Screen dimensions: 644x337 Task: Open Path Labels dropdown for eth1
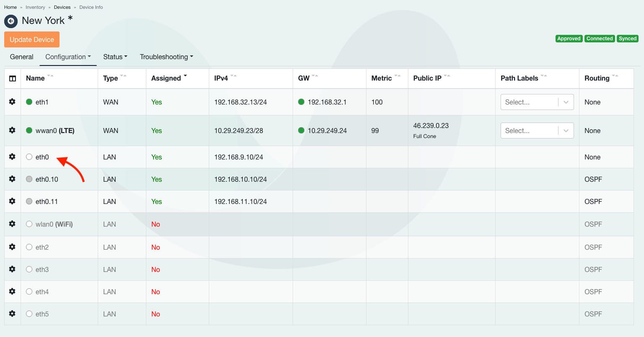click(x=537, y=102)
